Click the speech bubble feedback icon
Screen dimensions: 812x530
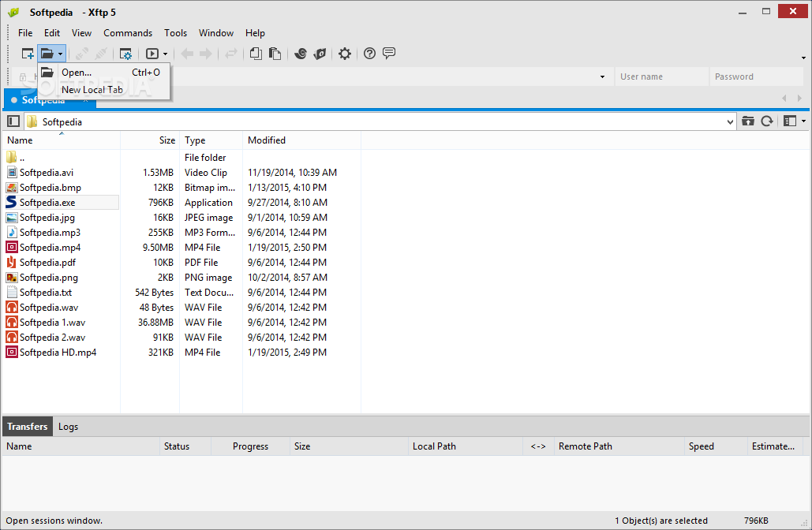coord(389,53)
